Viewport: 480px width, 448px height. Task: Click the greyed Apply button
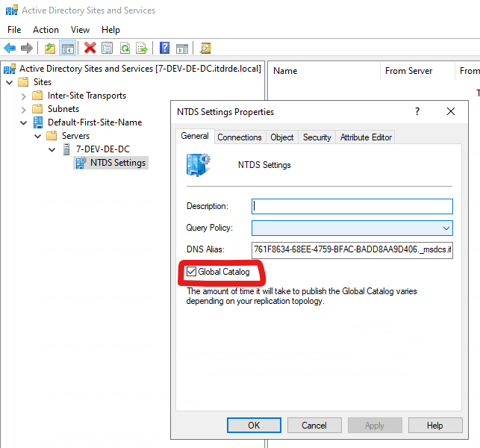(375, 425)
